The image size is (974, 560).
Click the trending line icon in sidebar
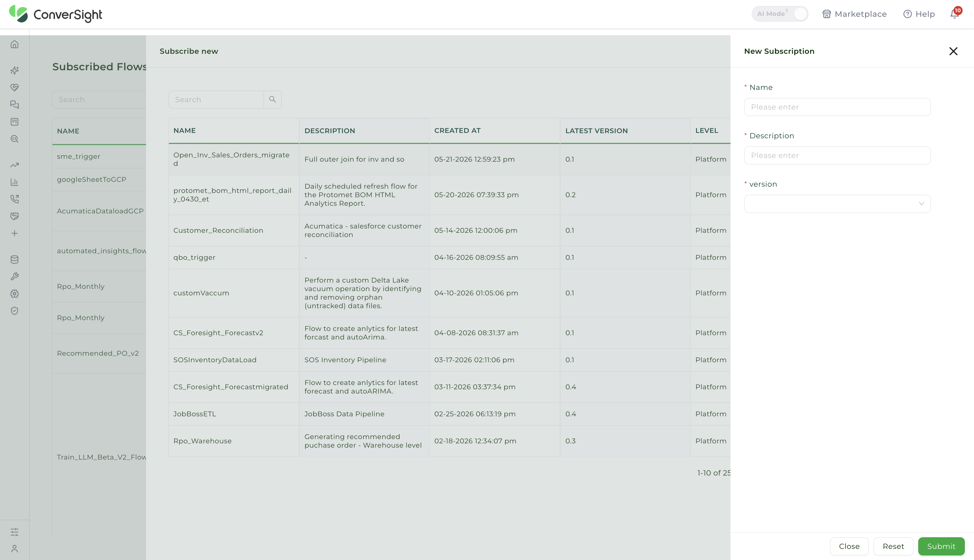(x=15, y=165)
